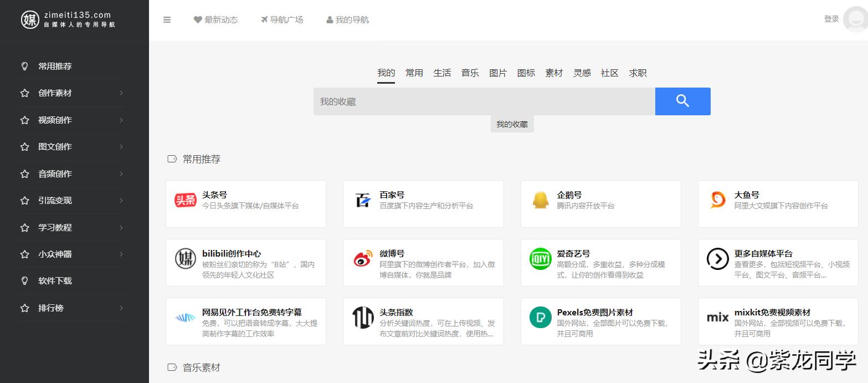
Task: Open the 爱奇艺号 green iQIYI icon
Action: point(541,259)
